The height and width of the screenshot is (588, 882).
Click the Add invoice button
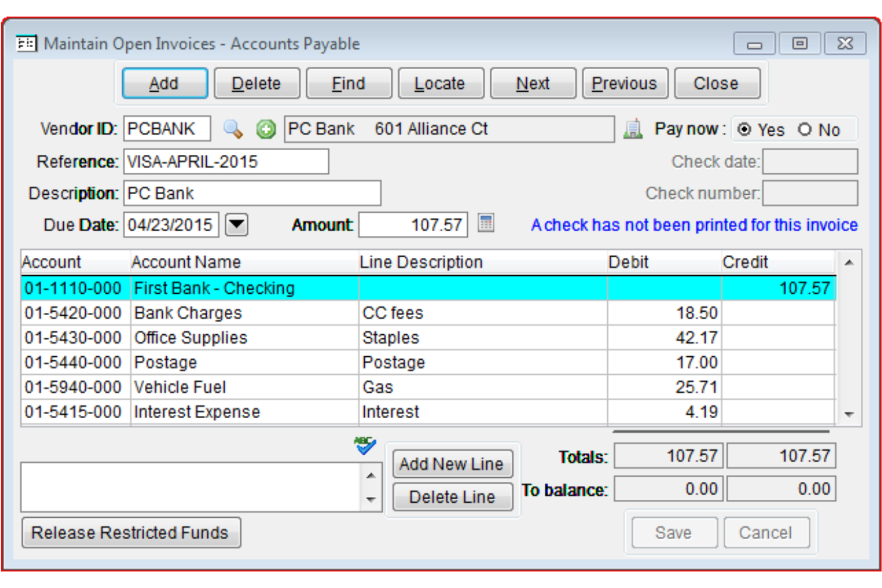(x=164, y=83)
